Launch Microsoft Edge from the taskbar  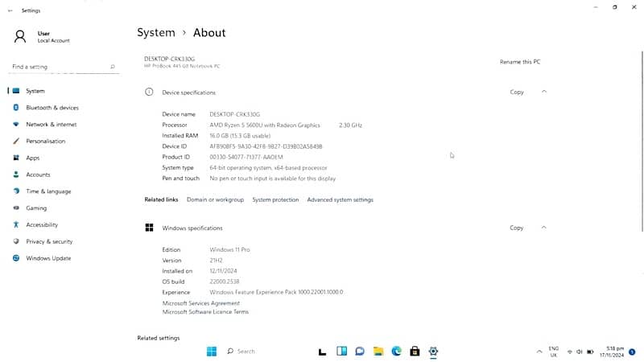point(397,352)
